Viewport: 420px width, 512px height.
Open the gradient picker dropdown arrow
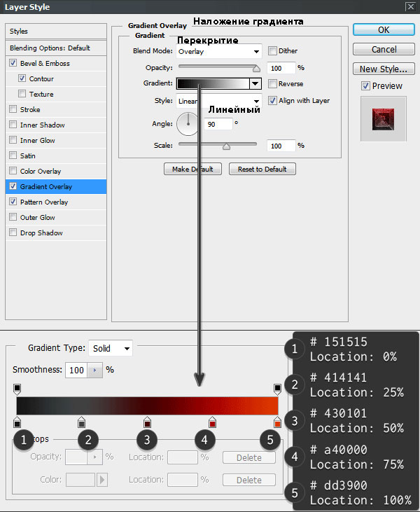click(x=255, y=83)
